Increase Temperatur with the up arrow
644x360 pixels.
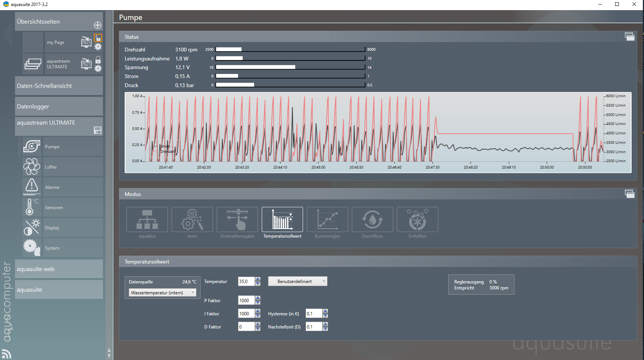point(258,279)
